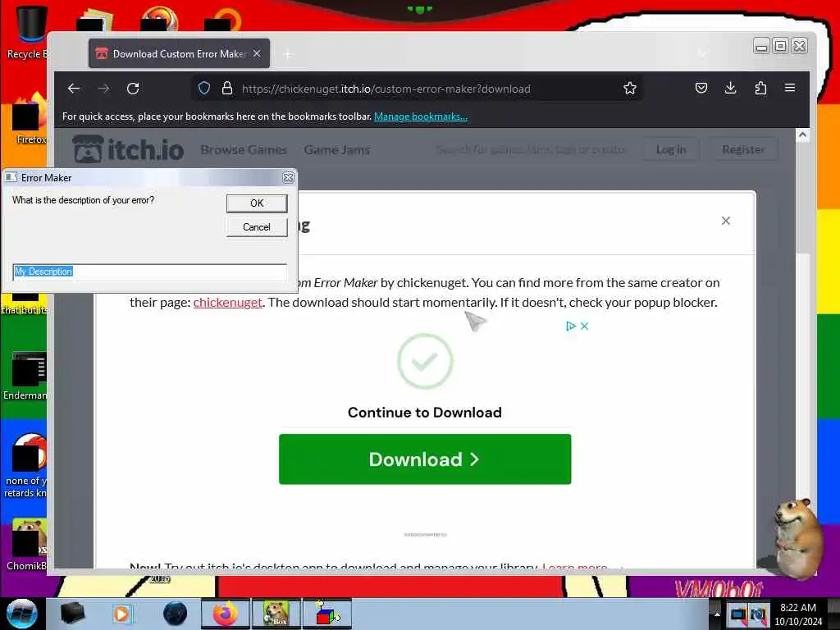Viewport: 840px width, 630px height.
Task: Open the ChomikB desktop icon
Action: point(27,545)
